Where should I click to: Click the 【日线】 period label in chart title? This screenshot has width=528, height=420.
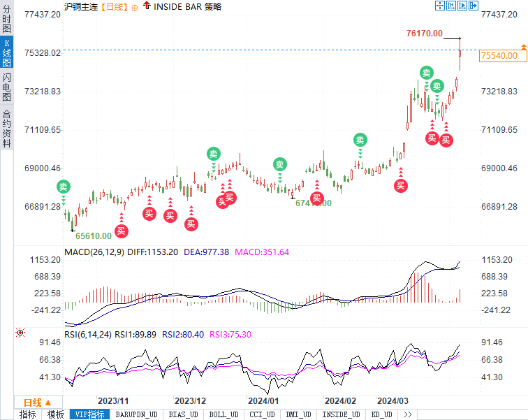click(x=115, y=7)
